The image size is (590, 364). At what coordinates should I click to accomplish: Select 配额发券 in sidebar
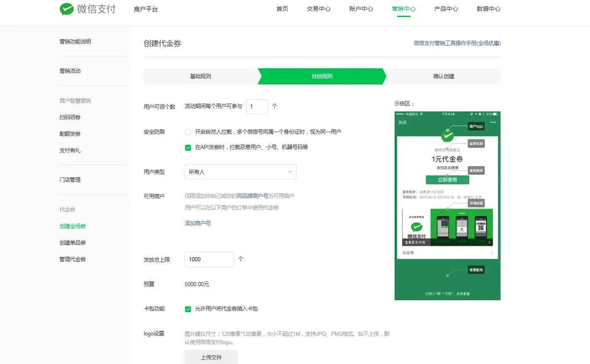[x=70, y=134]
